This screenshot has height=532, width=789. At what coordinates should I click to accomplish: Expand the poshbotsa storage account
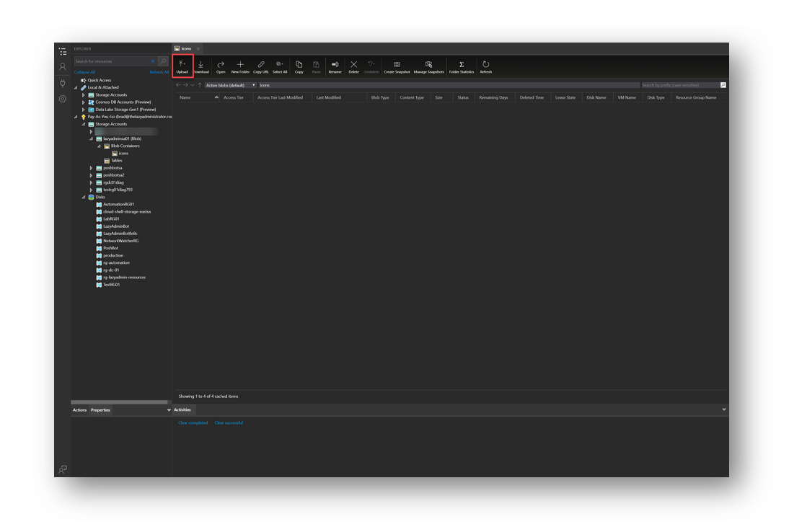(x=91, y=168)
